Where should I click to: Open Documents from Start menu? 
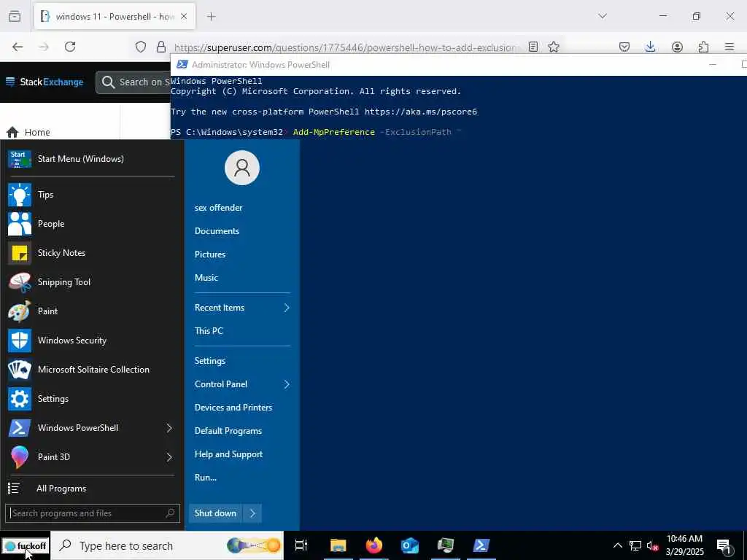[x=217, y=231]
